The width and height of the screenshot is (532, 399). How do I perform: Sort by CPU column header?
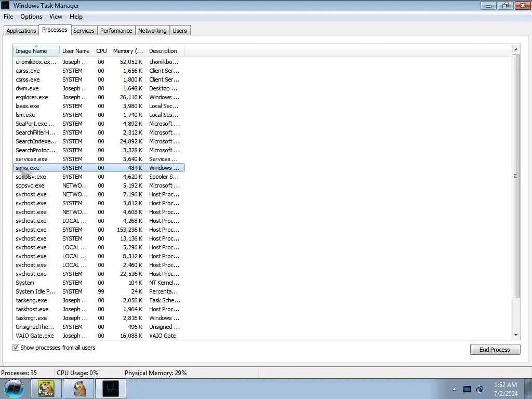tap(101, 51)
